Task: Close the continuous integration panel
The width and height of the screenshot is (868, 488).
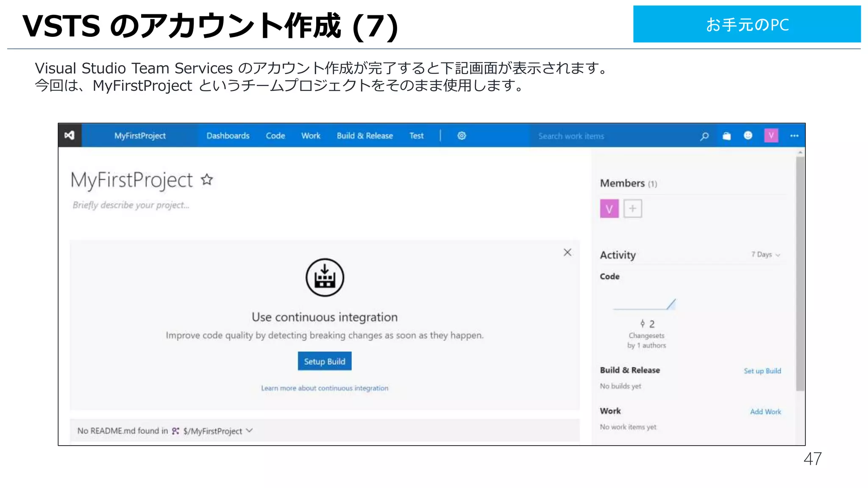Action: pyautogui.click(x=568, y=252)
